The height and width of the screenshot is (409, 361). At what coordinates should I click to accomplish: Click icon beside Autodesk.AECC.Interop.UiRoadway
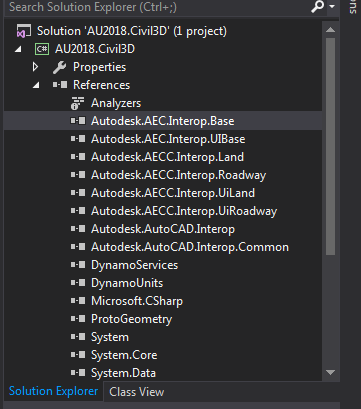(78, 211)
